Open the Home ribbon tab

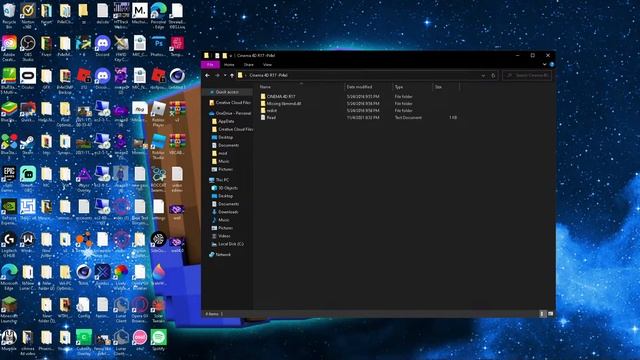click(x=229, y=64)
